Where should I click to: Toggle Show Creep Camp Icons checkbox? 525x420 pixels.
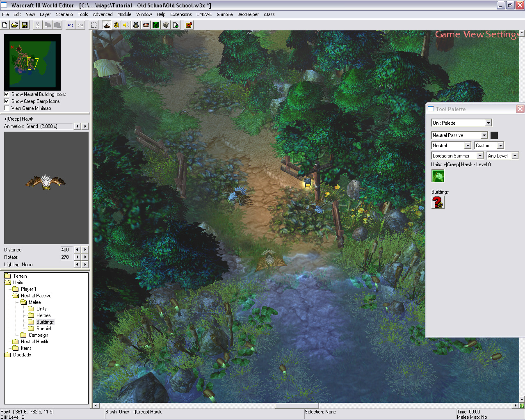click(7, 101)
